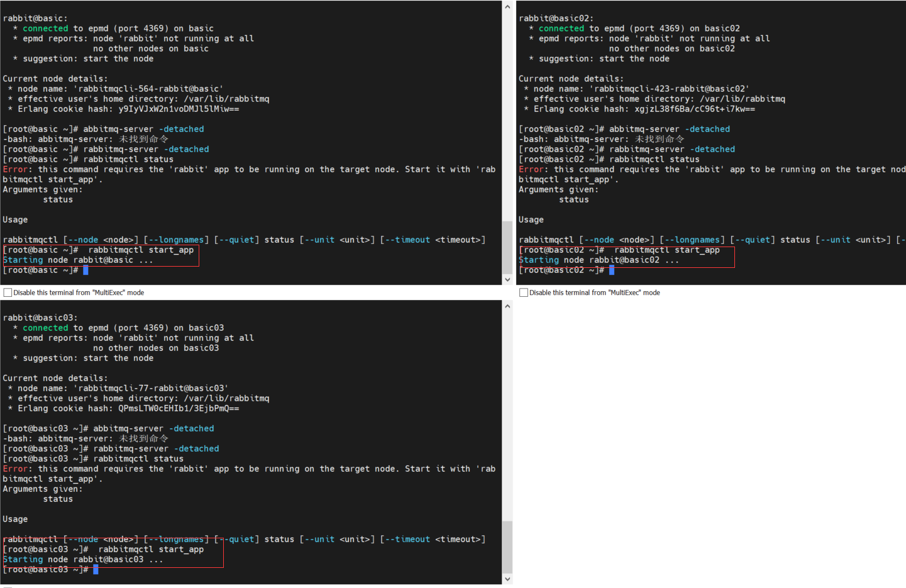Image resolution: width=906 pixels, height=588 pixels.
Task: Click the line 'no other nodes on basic03'
Action: (156, 348)
